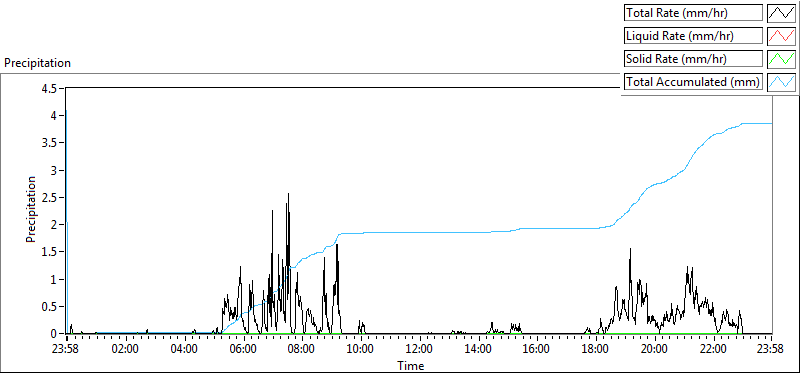
Task: Click the Total Accumulated blue line-style icon
Action: [x=781, y=81]
